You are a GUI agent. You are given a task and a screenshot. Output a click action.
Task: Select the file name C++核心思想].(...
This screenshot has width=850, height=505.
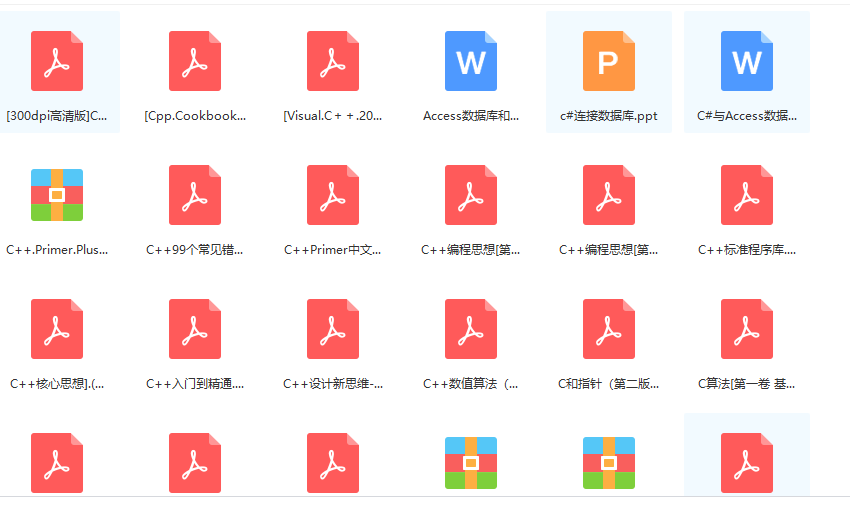pos(57,384)
